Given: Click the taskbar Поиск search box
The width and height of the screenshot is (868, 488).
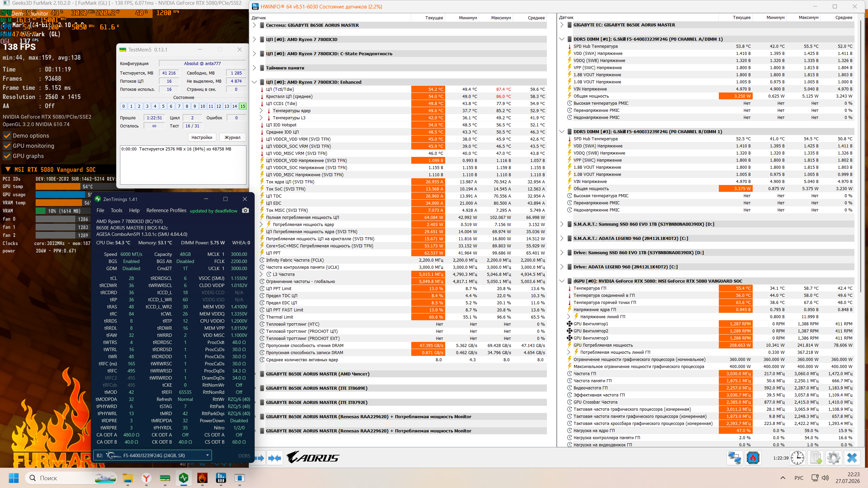Looking at the screenshot, I should click(71, 478).
